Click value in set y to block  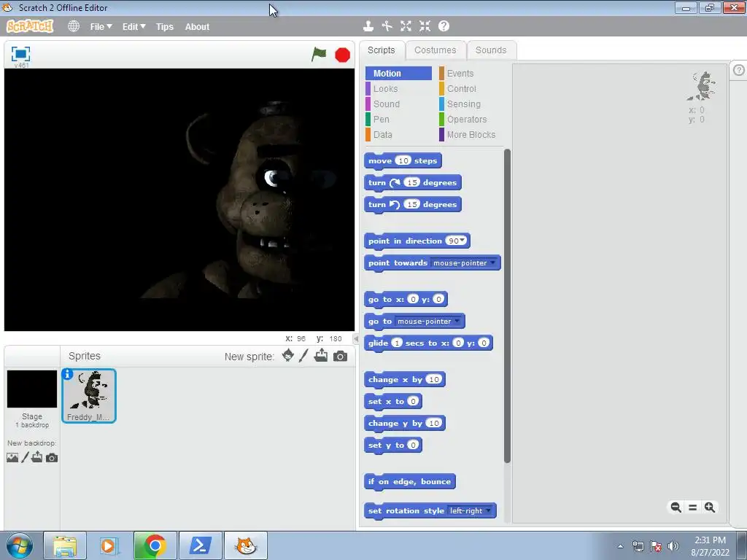[413, 445]
